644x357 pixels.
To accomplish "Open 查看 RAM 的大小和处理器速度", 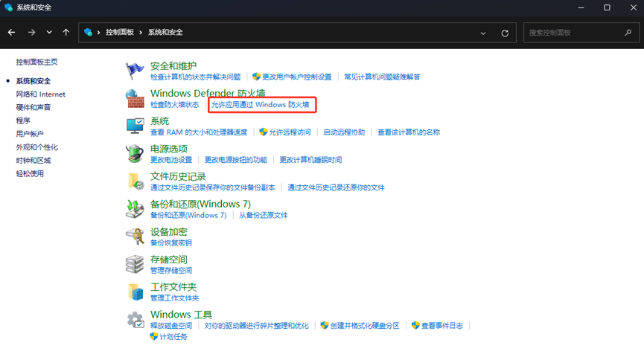I will tap(199, 132).
